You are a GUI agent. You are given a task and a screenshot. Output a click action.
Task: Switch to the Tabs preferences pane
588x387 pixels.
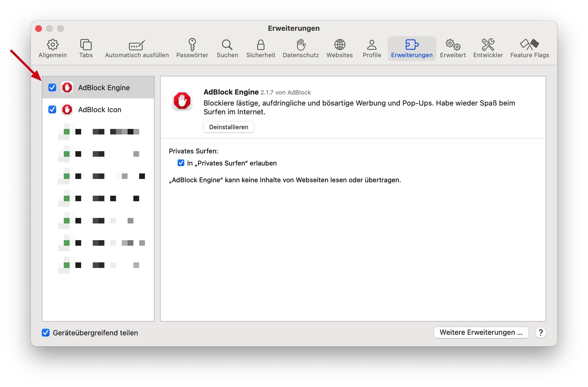[x=86, y=48]
